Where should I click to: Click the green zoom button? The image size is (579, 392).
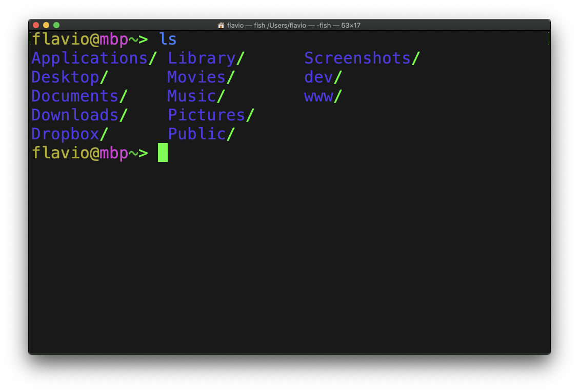point(56,25)
